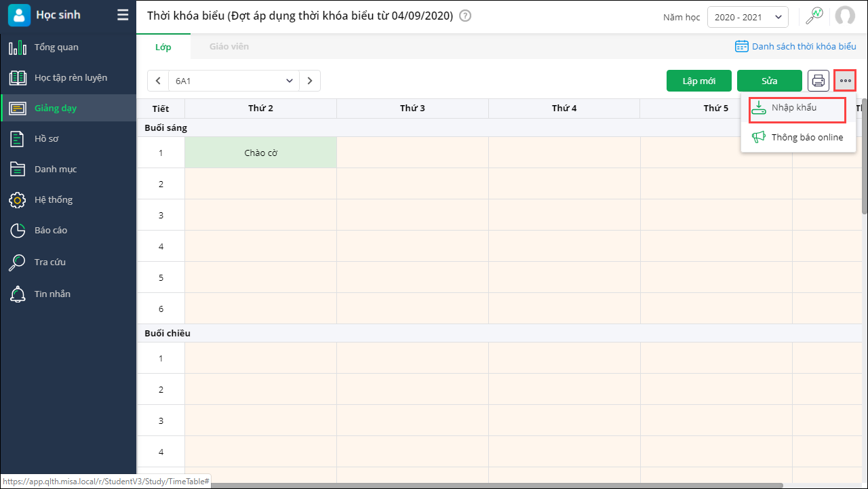Switch to the Giáo viên tab
Viewport: 868px width, 489px height.
(229, 47)
